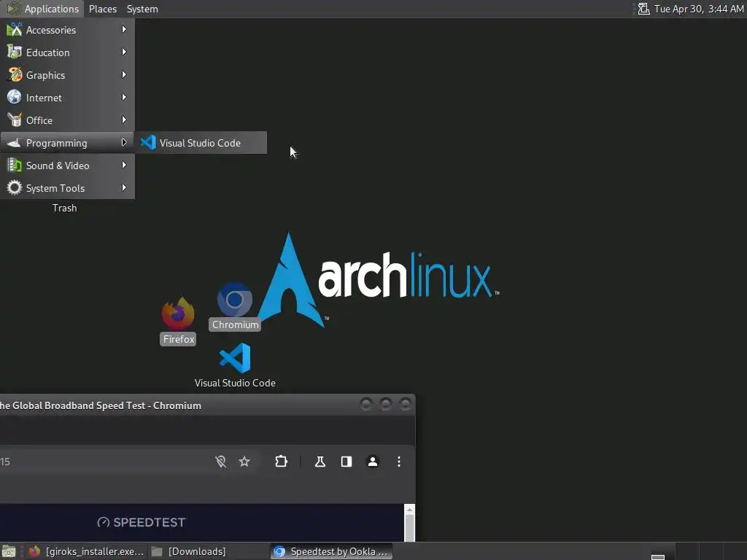The image size is (747, 560).
Task: Click the clock date in top panel
Action: click(x=699, y=9)
